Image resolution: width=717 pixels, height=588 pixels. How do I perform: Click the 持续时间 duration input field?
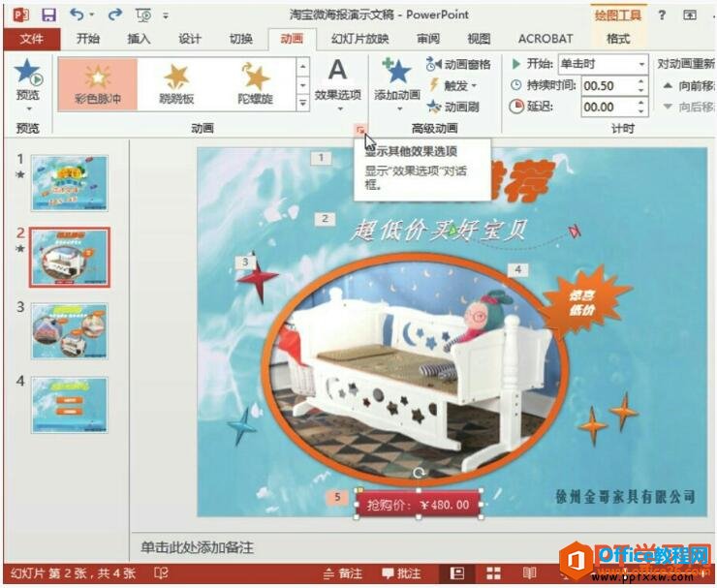(608, 85)
